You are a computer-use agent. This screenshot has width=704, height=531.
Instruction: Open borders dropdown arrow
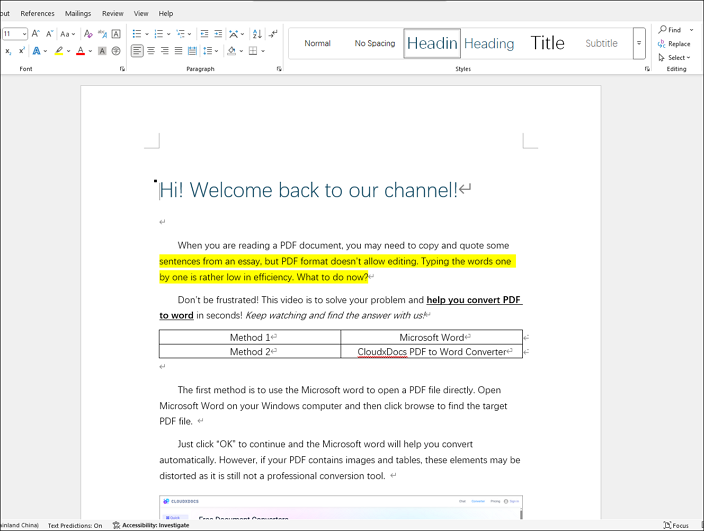[263, 51]
